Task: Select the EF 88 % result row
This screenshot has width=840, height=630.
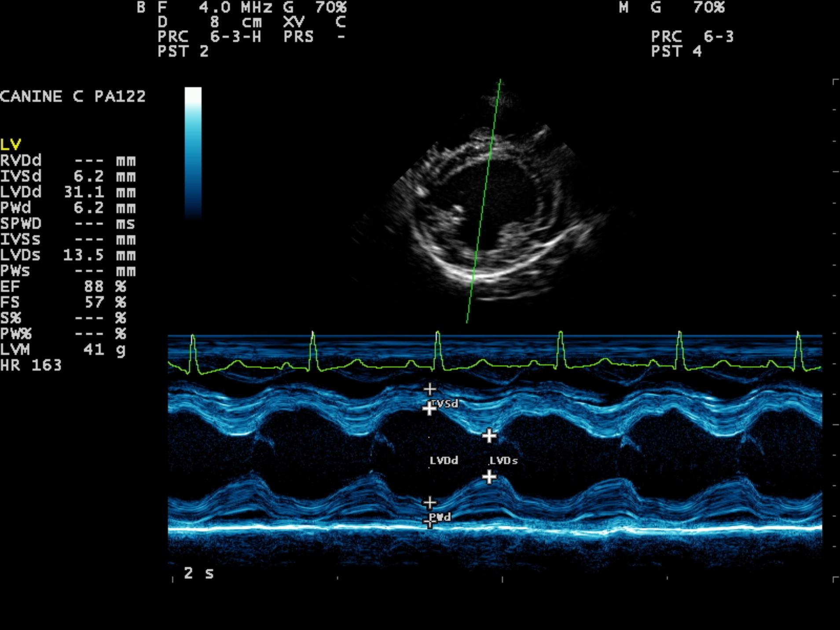Action: [64, 286]
